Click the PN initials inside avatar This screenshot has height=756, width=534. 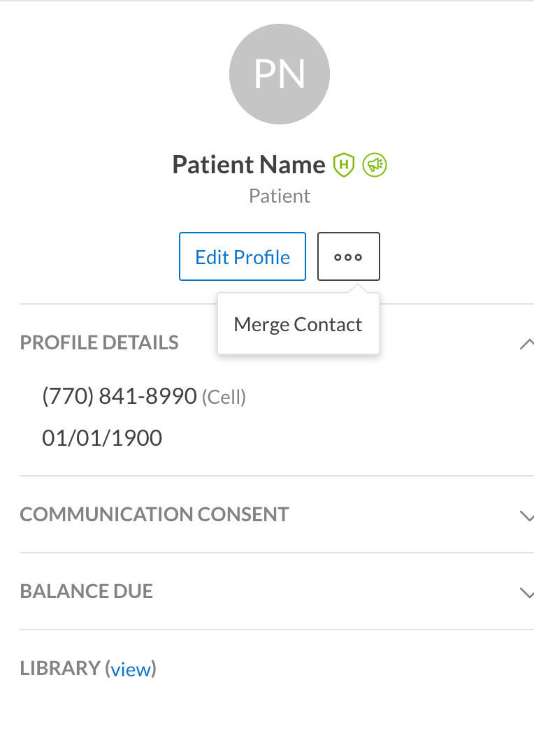coord(280,74)
